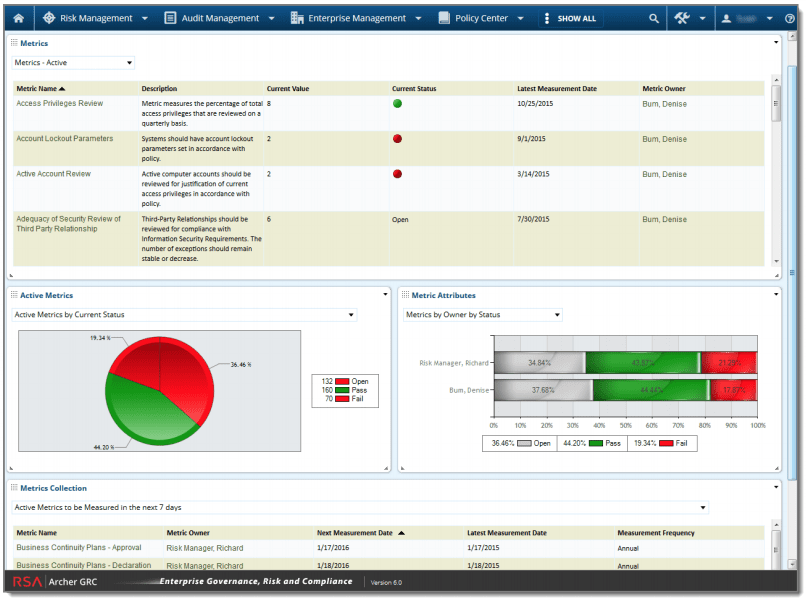The width and height of the screenshot is (806, 601).
Task: Click the Metrics panel grid handle icon
Action: tap(16, 43)
